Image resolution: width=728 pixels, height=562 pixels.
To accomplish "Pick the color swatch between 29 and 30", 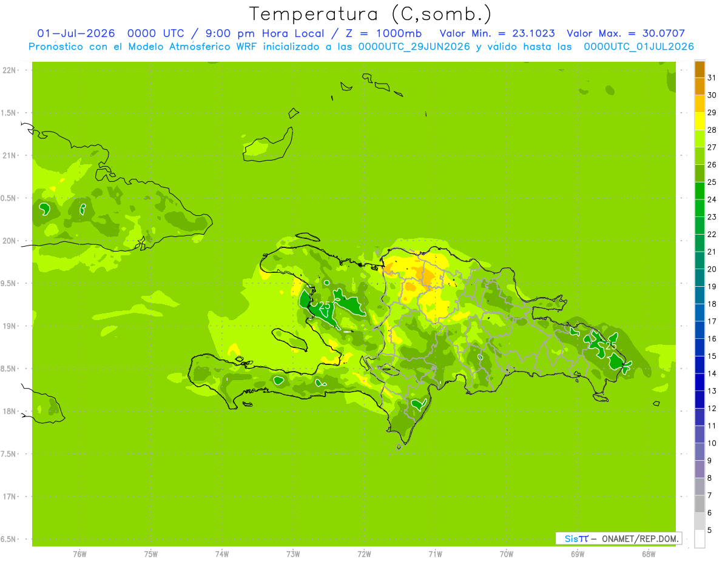I will [699, 104].
